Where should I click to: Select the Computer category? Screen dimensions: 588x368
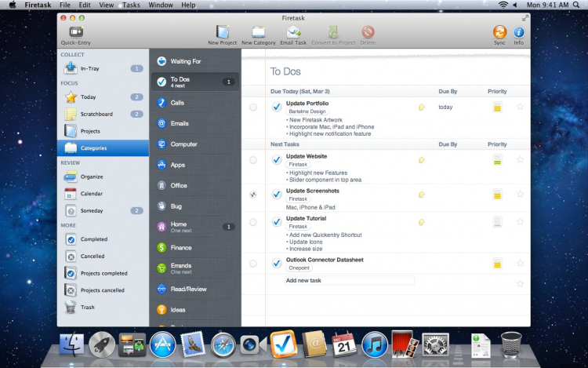(195, 144)
